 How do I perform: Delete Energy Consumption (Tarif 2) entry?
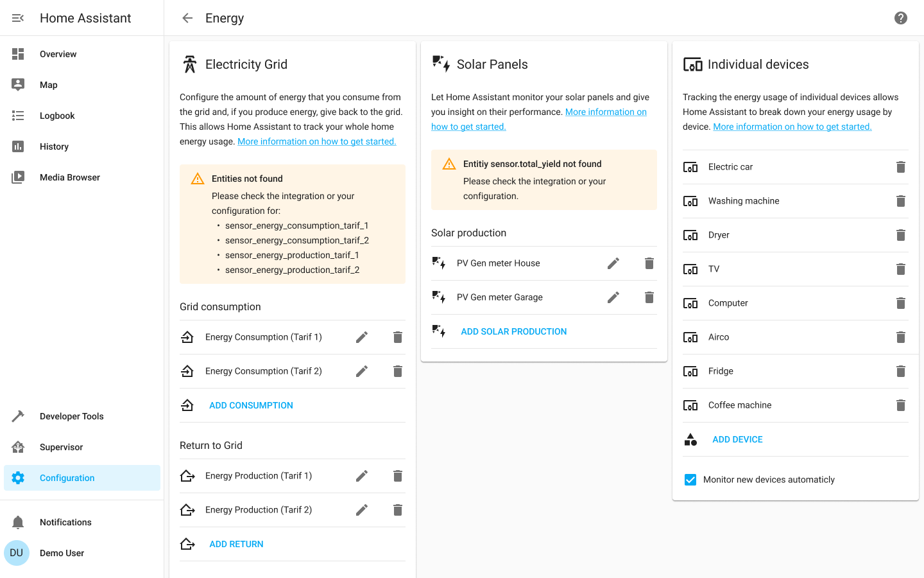pyautogui.click(x=398, y=371)
